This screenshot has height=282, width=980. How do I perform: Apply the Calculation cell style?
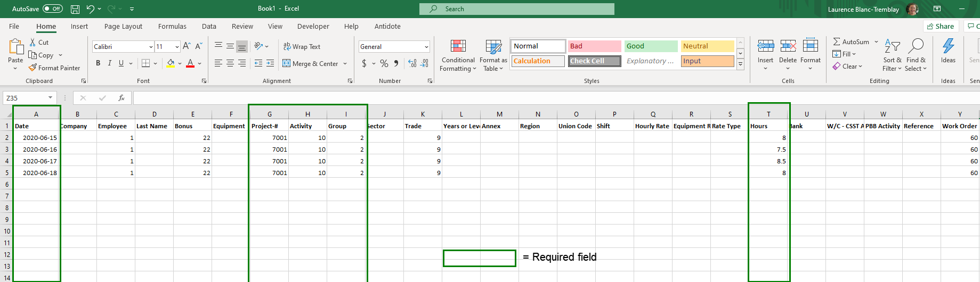pos(538,61)
